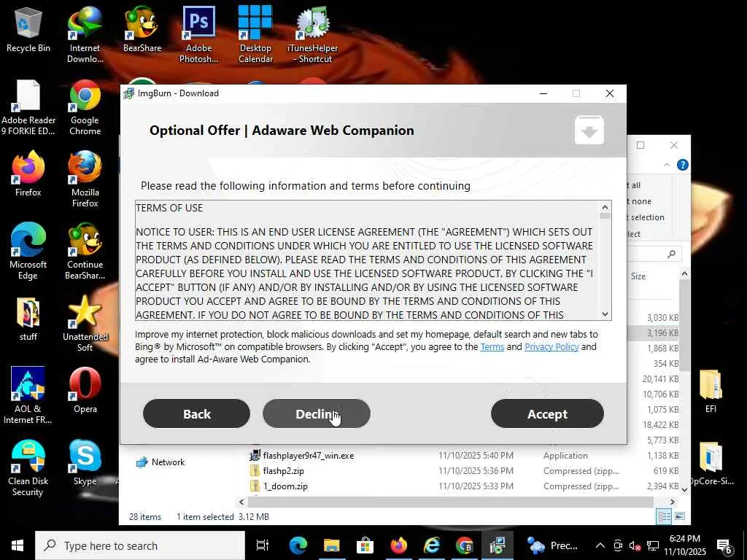Select the Firefox desktop shortcut
Screen dimensions: 747x560
pyautogui.click(x=28, y=174)
